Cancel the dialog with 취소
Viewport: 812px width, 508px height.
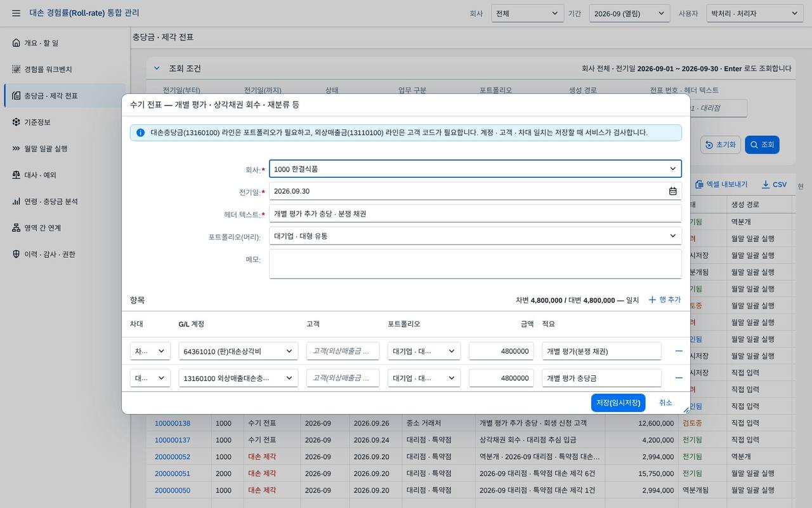665,403
